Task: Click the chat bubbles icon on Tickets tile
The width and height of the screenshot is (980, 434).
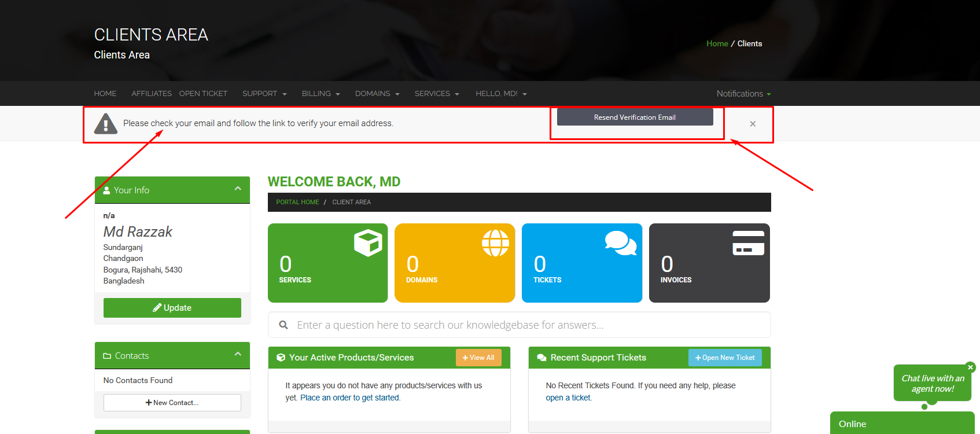Action: [x=620, y=242]
